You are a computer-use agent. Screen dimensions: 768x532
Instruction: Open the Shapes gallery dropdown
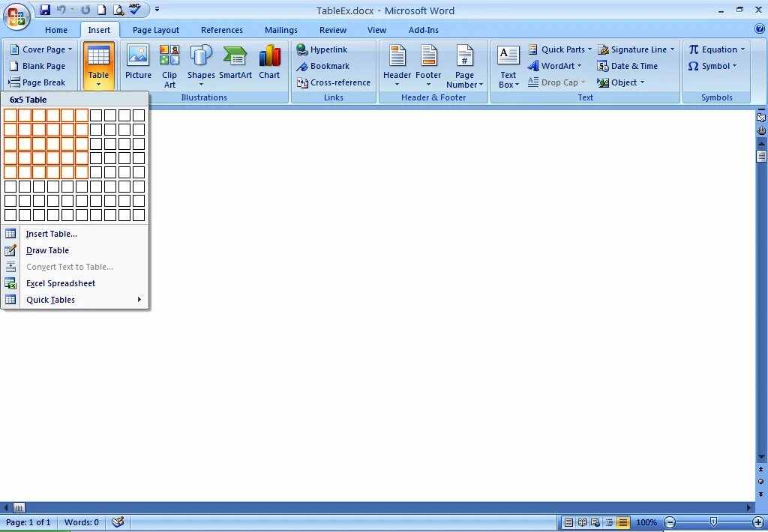click(201, 66)
